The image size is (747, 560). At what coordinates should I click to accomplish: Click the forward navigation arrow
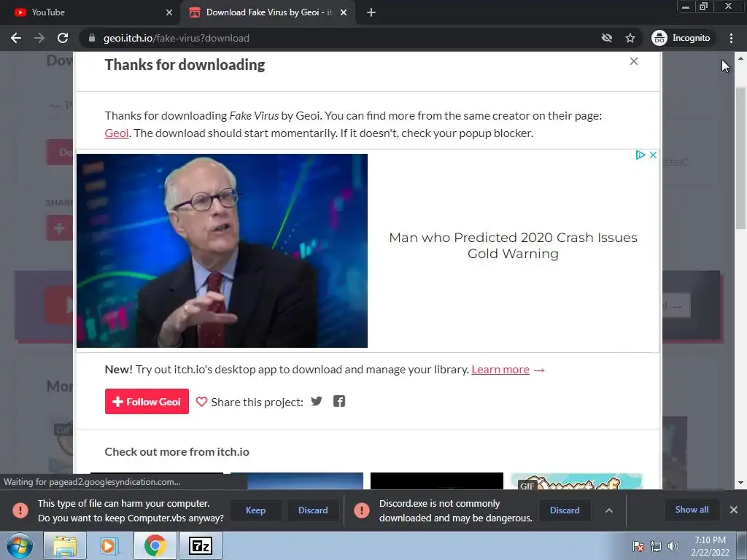point(39,38)
